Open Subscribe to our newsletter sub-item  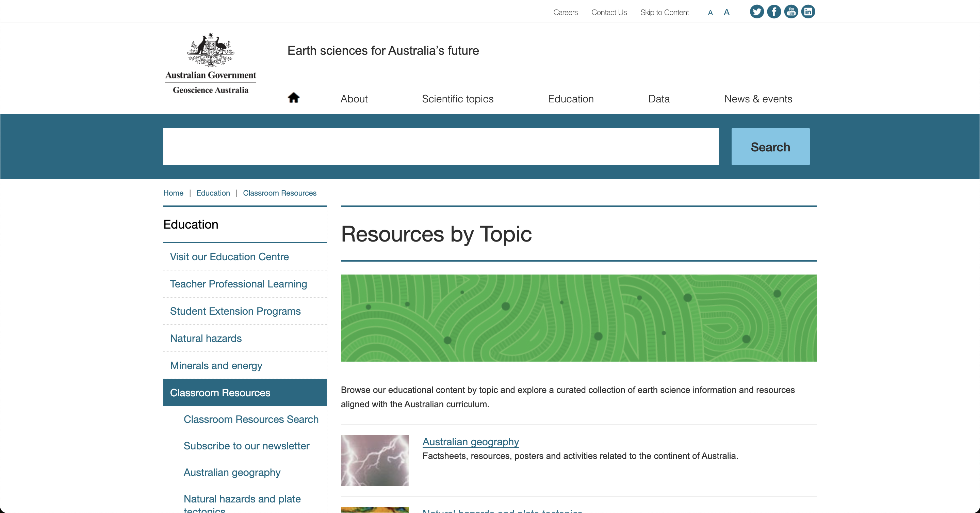[x=246, y=446]
